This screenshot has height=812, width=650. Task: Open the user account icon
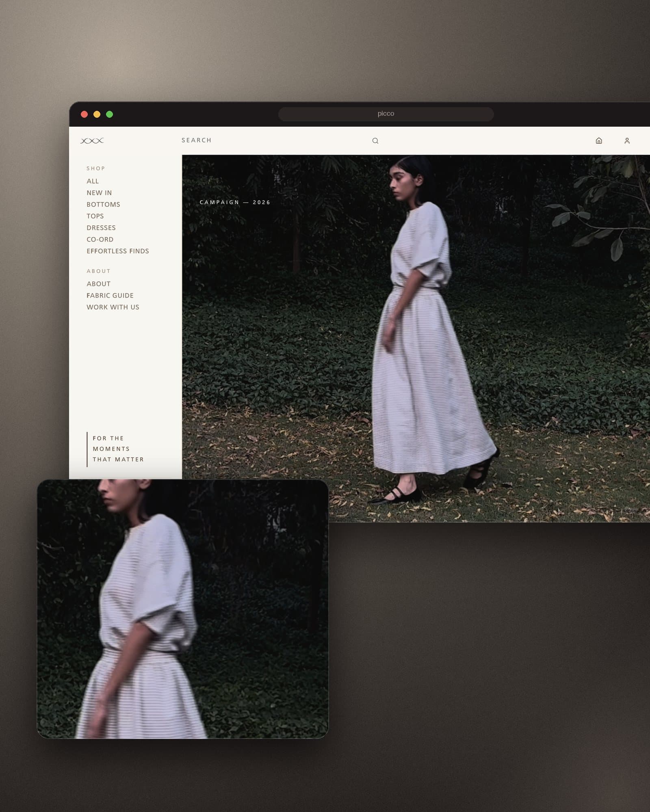627,140
